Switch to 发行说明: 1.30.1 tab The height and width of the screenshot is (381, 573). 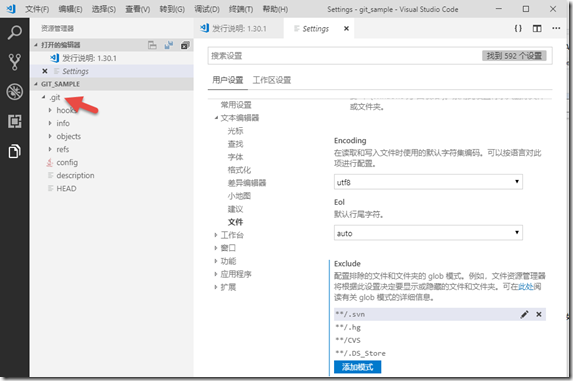coord(239,28)
